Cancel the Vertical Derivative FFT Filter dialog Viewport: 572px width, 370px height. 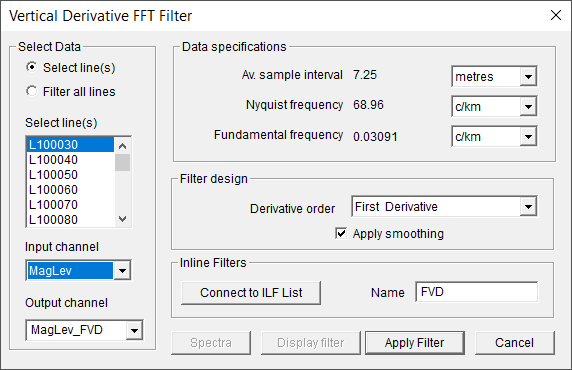click(x=514, y=343)
